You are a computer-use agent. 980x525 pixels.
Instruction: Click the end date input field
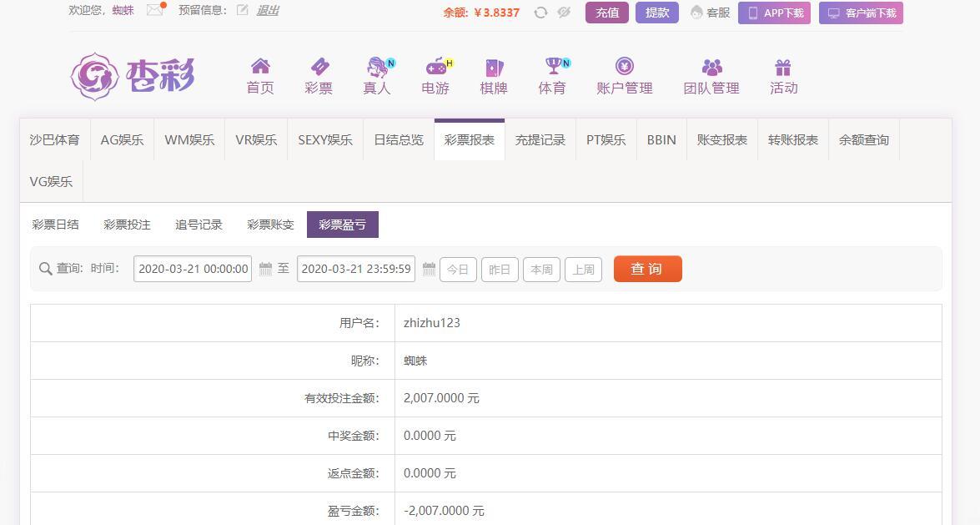pos(356,269)
